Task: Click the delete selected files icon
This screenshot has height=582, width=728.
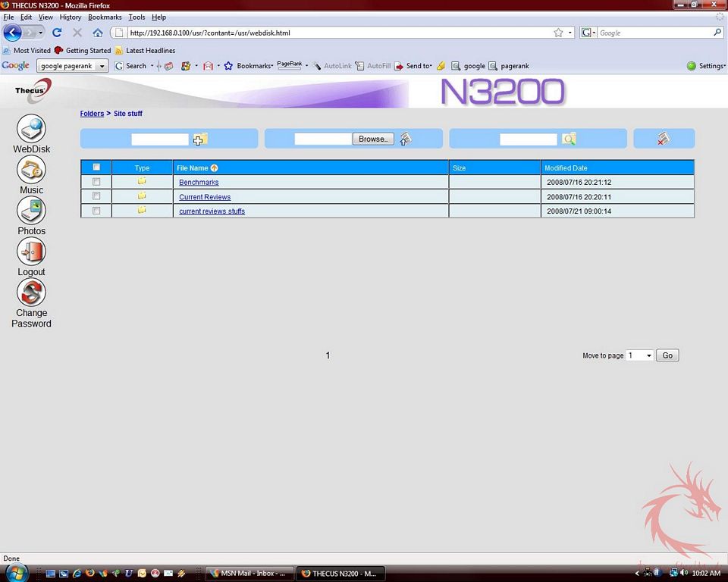Action: 664,139
